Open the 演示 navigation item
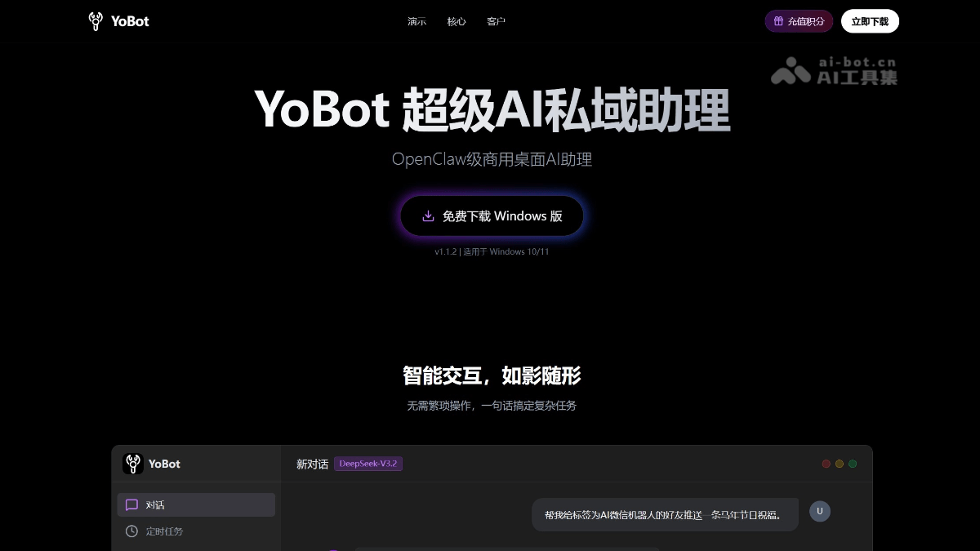Viewport: 980px width, 551px height. coord(416,21)
